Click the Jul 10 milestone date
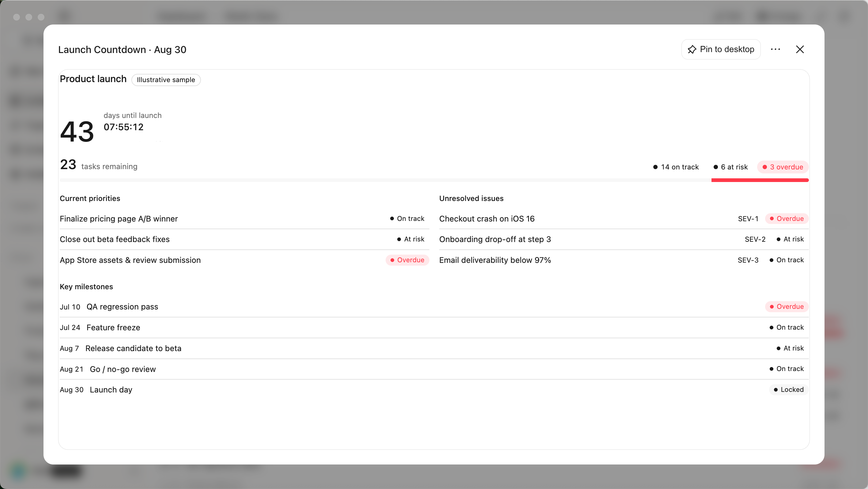The width and height of the screenshot is (868, 489). click(x=70, y=307)
